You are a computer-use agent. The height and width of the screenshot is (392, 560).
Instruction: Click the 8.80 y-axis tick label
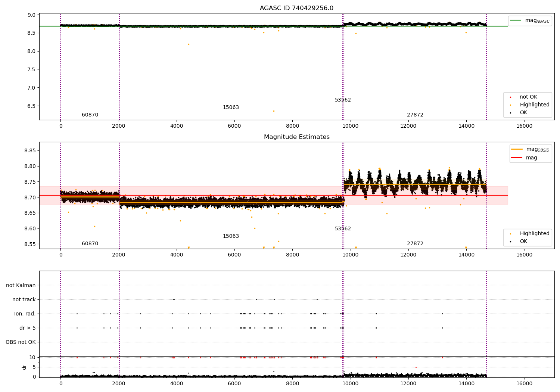(x=30, y=167)
